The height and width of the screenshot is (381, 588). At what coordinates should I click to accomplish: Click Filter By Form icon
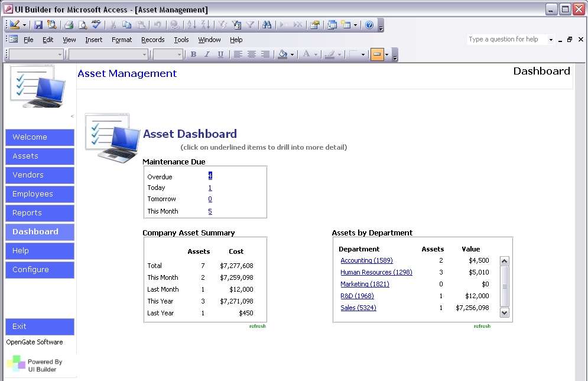(236, 25)
